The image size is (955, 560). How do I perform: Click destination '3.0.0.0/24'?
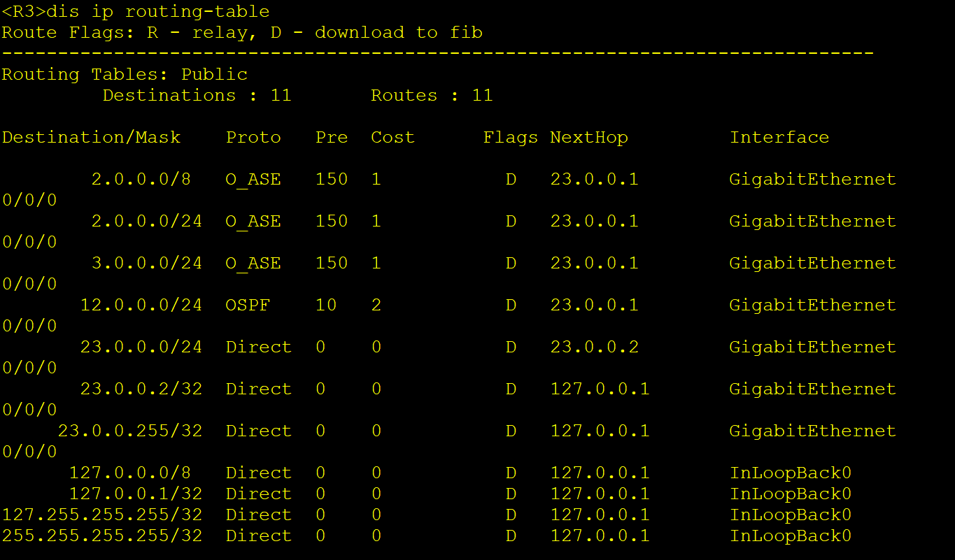click(147, 264)
